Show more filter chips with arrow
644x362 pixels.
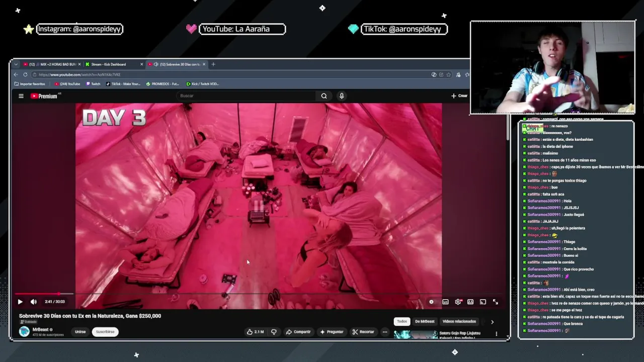click(x=492, y=322)
